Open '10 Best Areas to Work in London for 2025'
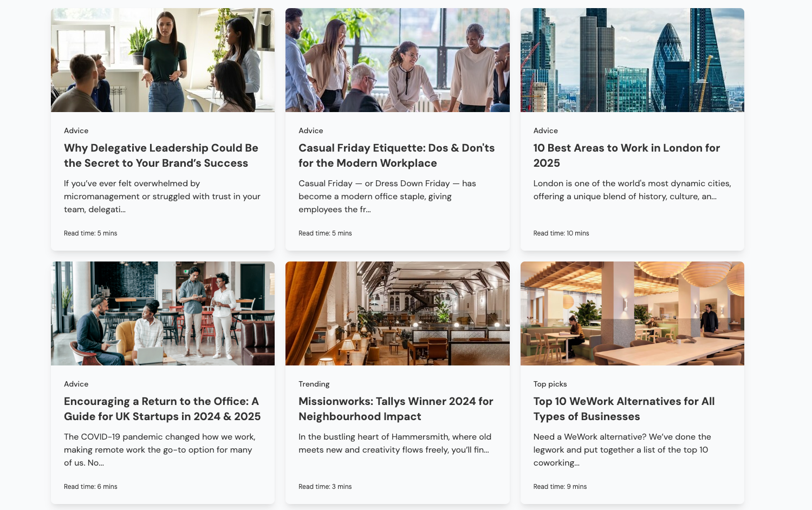Image resolution: width=812 pixels, height=510 pixels. coord(626,155)
